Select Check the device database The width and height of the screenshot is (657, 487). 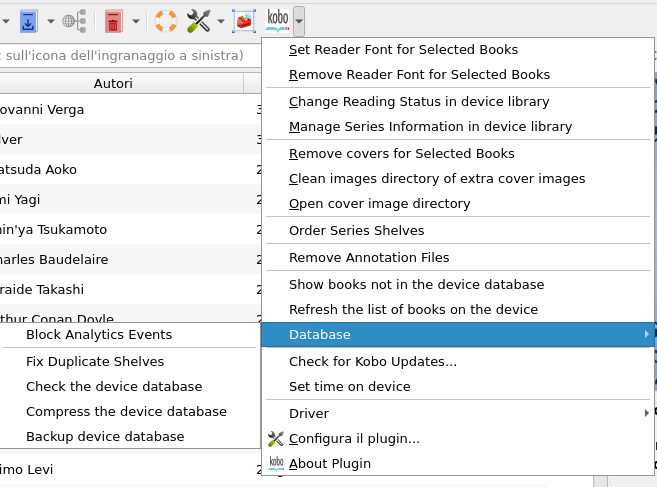[130, 386]
